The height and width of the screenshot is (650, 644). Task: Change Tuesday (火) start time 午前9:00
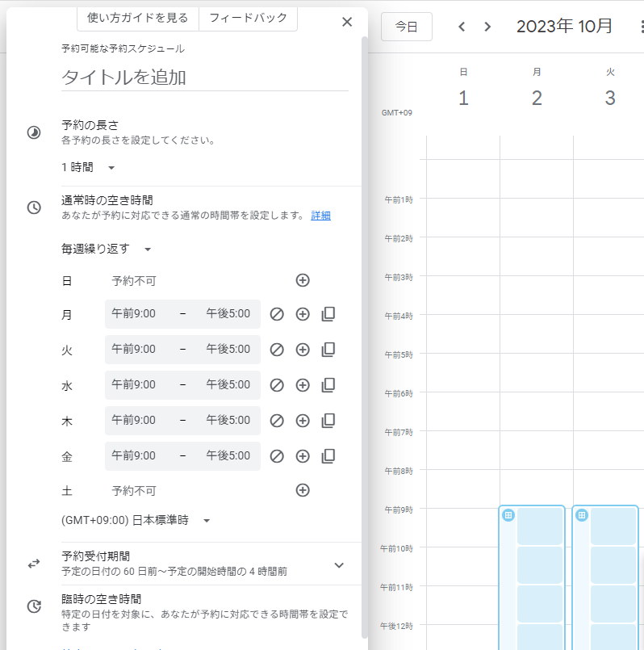point(133,350)
